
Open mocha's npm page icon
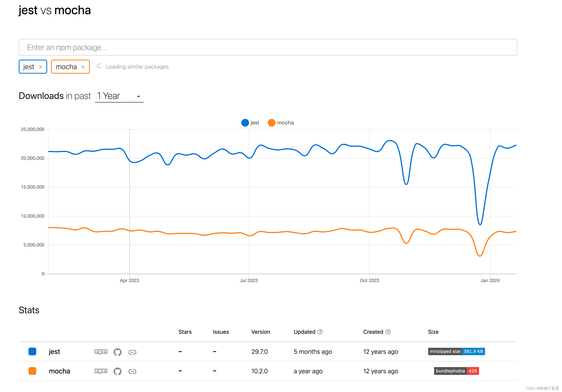click(x=101, y=371)
